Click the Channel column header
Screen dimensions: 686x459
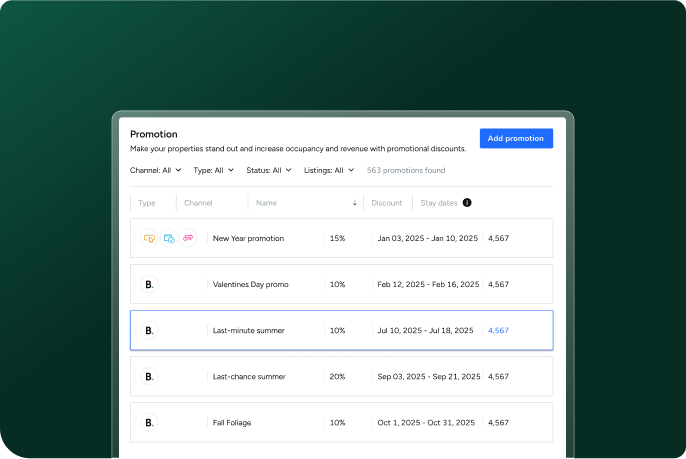(x=198, y=203)
